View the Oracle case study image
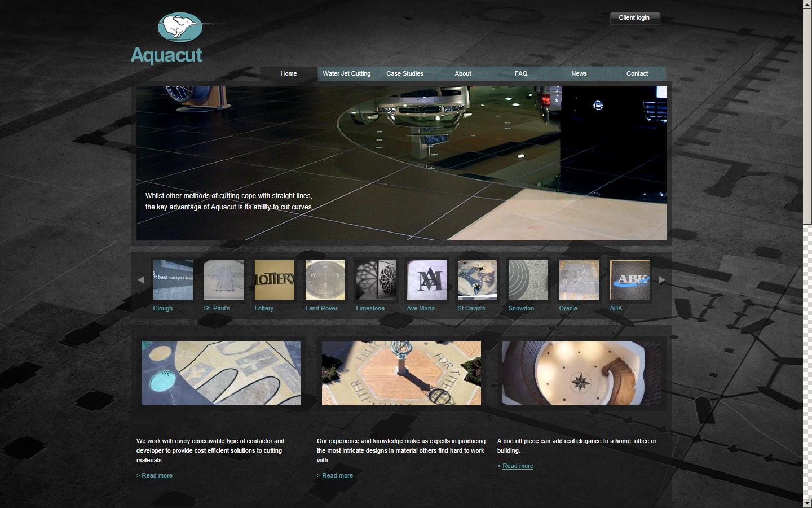This screenshot has width=812, height=508. point(579,280)
